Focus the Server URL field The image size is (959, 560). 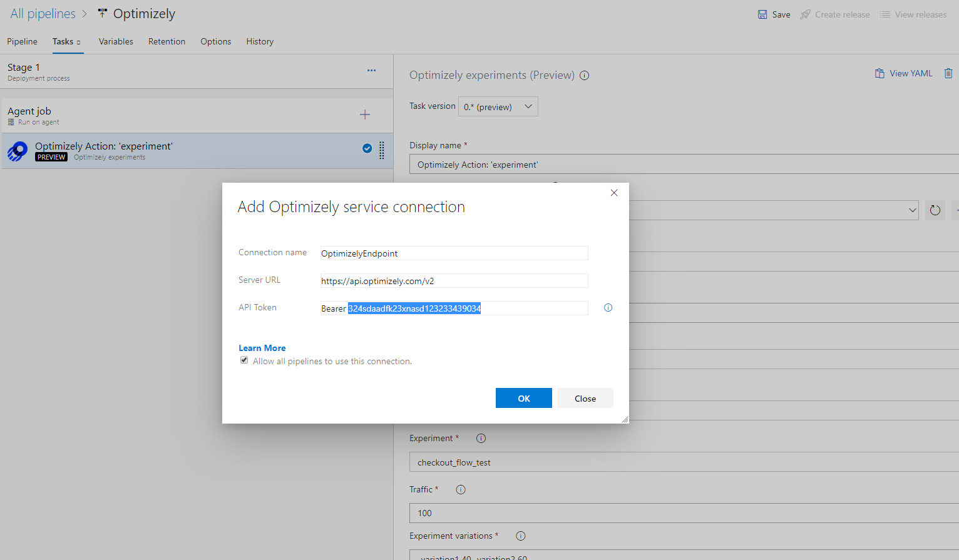454,281
